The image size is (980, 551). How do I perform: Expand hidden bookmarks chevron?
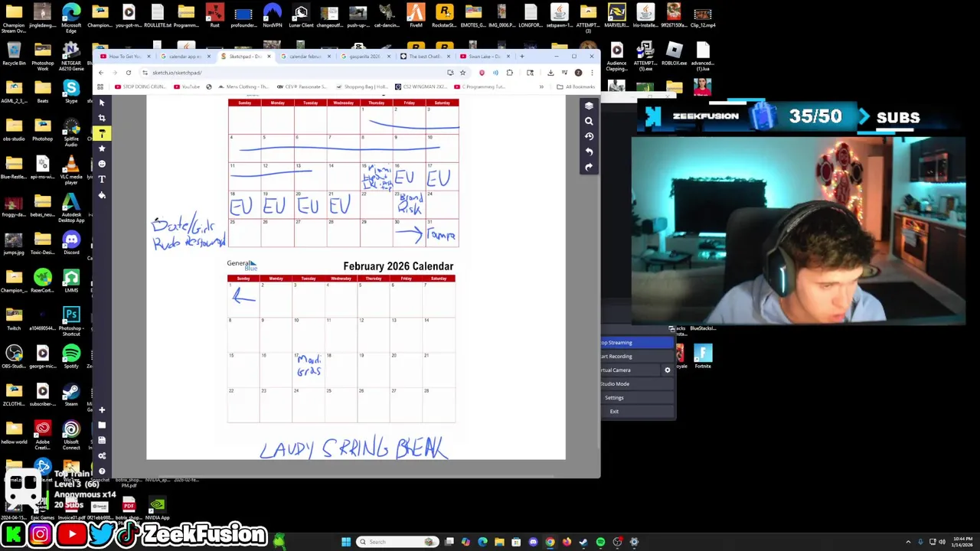coord(541,86)
